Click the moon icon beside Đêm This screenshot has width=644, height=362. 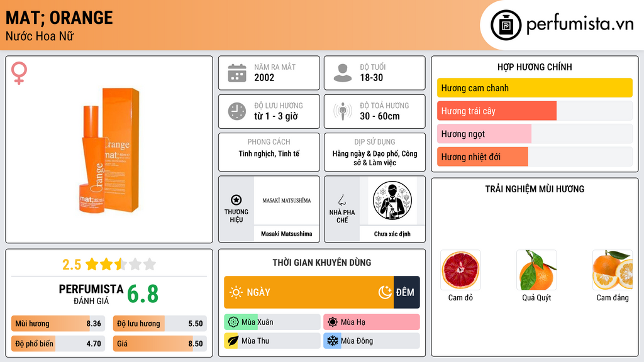click(385, 292)
